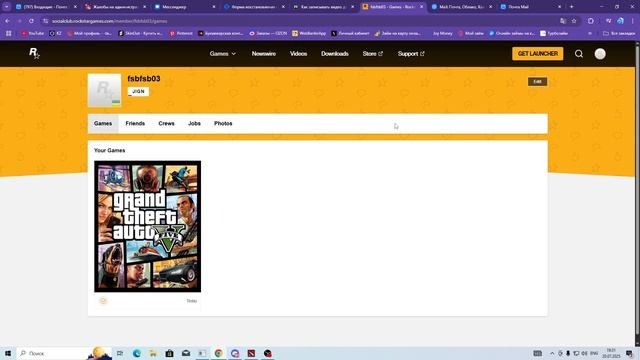Open the Newswire page
The width and height of the screenshot is (640, 360).
(x=264, y=54)
